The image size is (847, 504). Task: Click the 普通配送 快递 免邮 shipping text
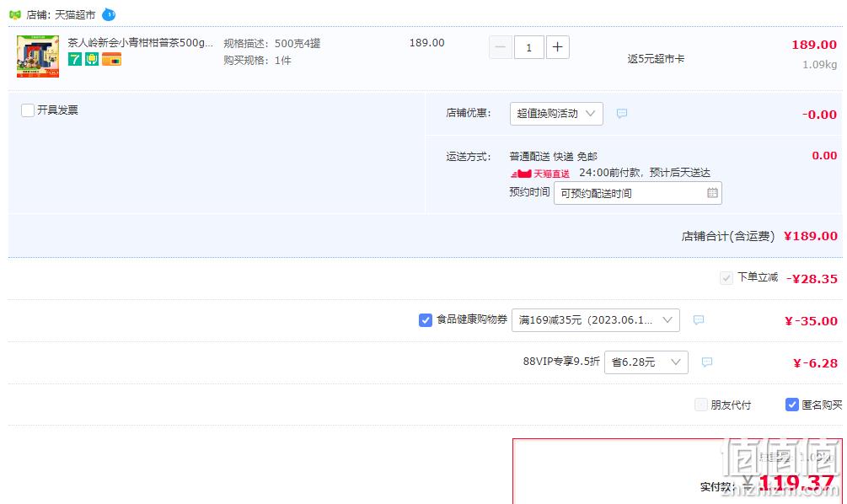[x=553, y=157]
